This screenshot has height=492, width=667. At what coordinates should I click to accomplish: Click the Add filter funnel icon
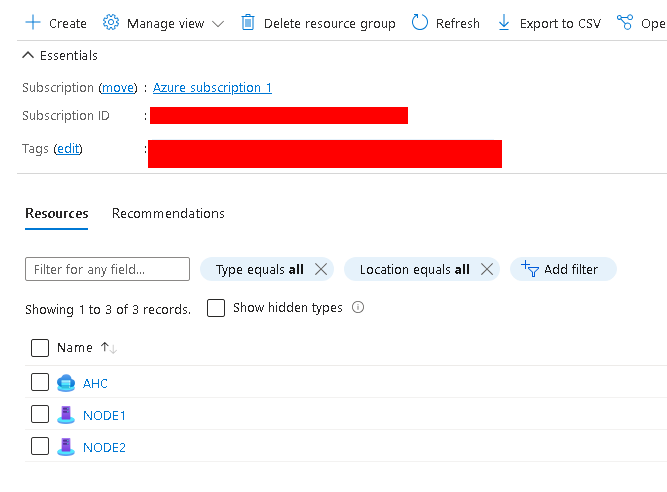pos(530,269)
